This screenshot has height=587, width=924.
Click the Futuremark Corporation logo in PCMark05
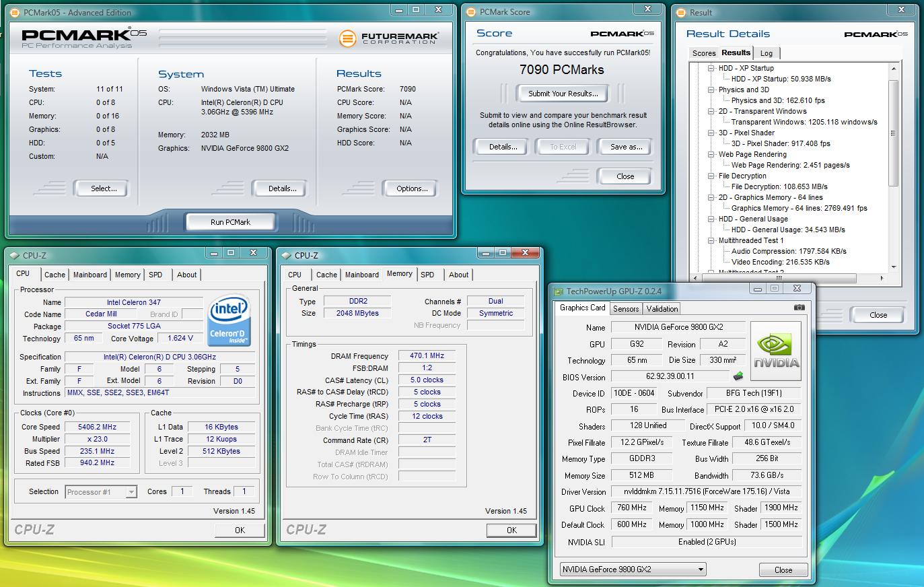[389, 38]
